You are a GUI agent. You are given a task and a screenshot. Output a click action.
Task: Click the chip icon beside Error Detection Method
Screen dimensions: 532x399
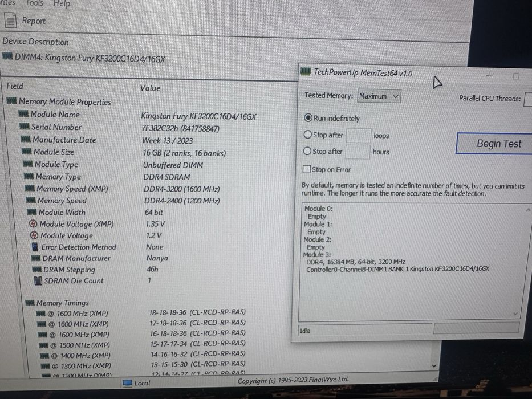click(x=35, y=247)
